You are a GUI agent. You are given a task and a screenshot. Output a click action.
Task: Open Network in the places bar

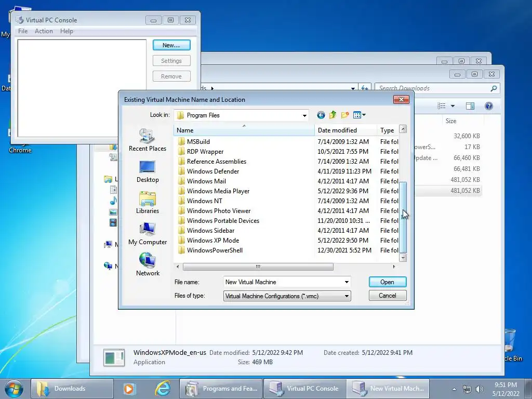point(148,264)
